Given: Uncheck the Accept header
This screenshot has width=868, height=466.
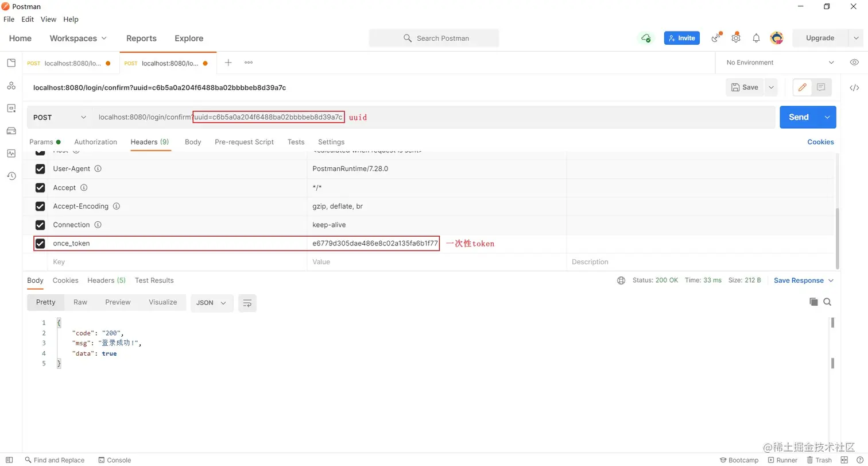Looking at the screenshot, I should (40, 188).
